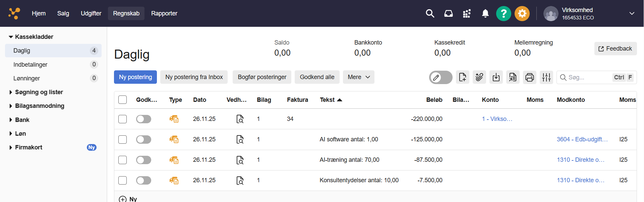Click the import download icon in toolbar
Screen dimensions: 644x202
pyautogui.click(x=496, y=77)
